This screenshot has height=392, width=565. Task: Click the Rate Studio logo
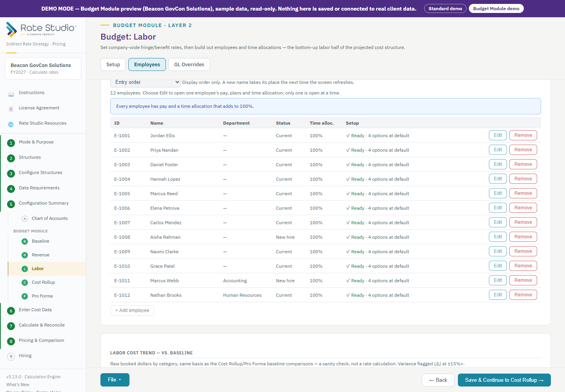coord(42,29)
